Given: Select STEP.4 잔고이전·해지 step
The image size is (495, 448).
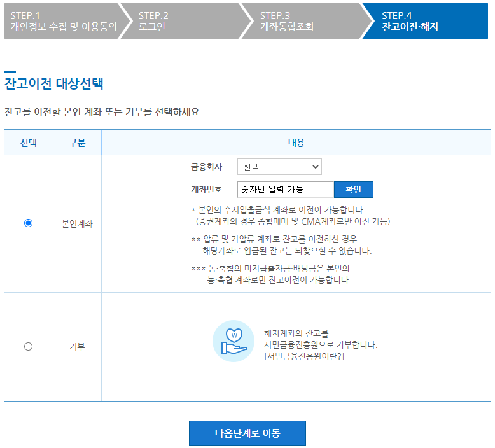Looking at the screenshot, I should point(425,21).
